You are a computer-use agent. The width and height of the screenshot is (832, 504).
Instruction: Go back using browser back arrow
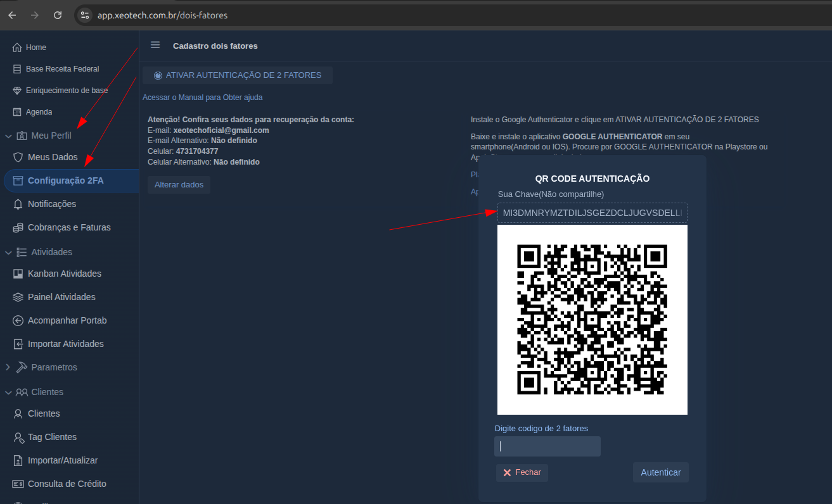click(x=12, y=15)
